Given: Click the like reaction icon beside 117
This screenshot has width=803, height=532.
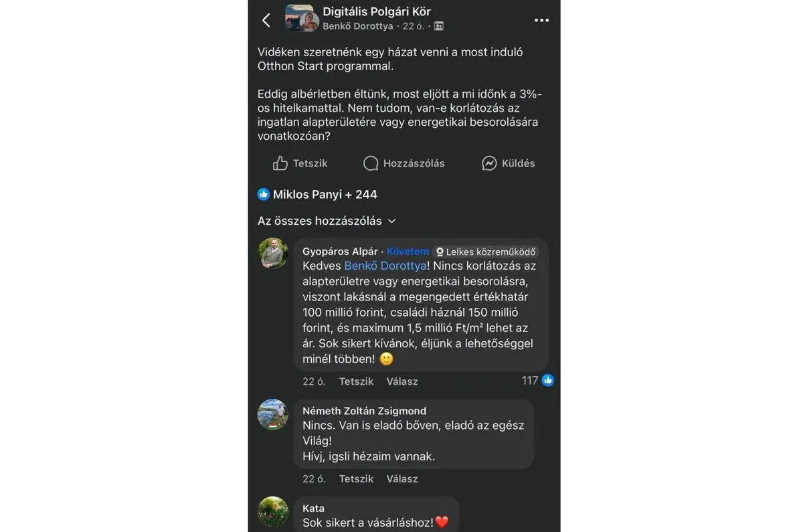Looking at the screenshot, I should 548,381.
